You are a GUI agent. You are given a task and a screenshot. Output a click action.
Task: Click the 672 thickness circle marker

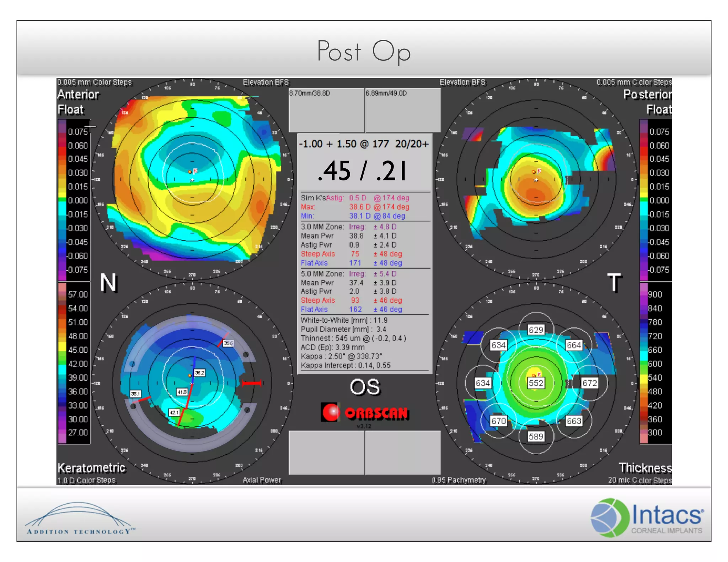tap(589, 383)
